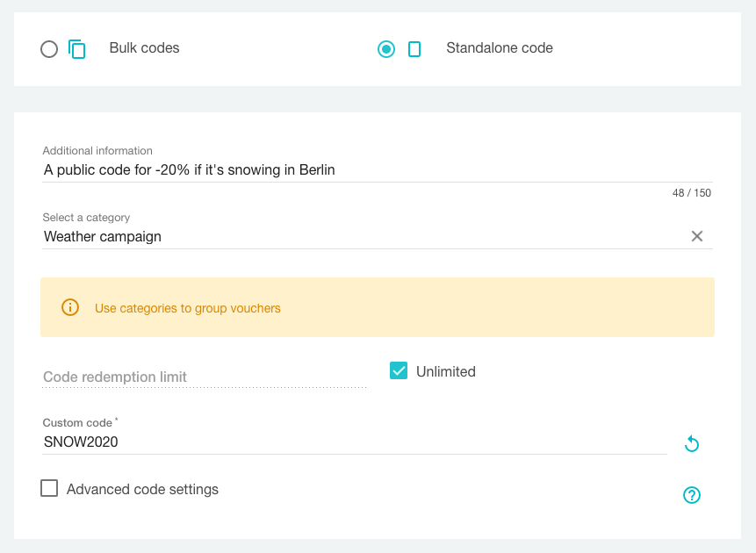Regenerate the custom code with refresh icon
Screen dimensions: 756x553
pos(692,444)
